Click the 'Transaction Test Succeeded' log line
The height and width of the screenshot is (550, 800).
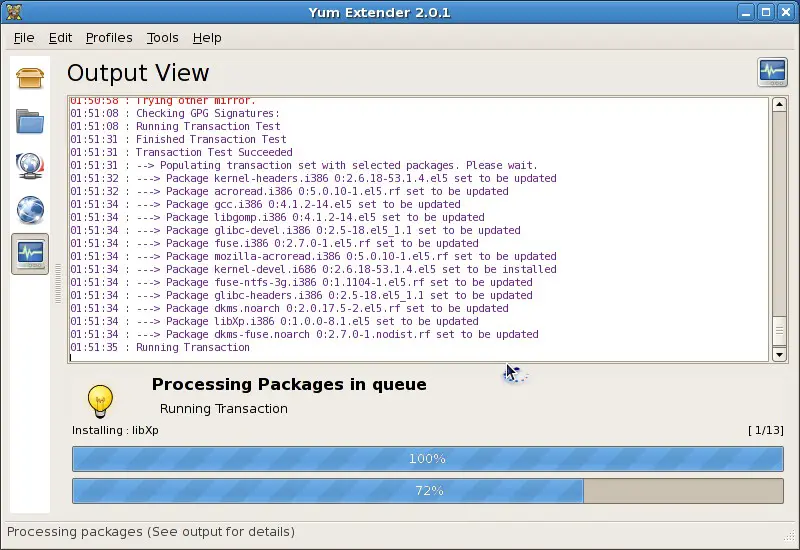pyautogui.click(x=182, y=152)
